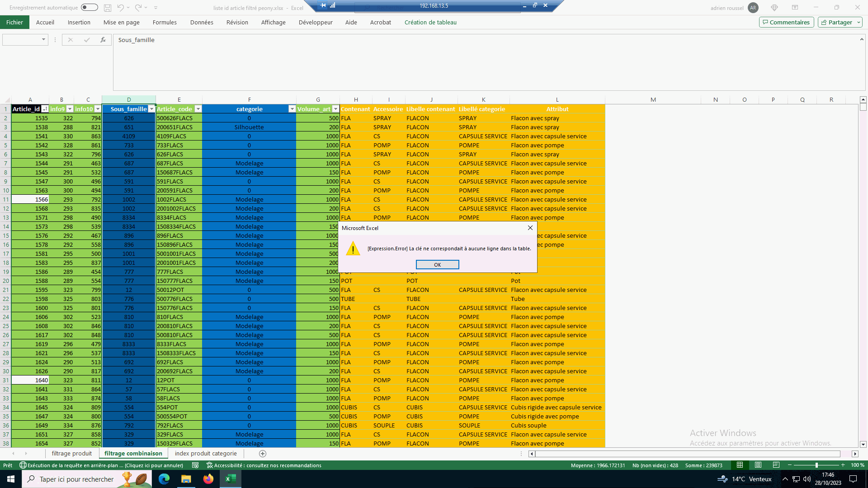
Task: Open categorie column filter dropdown
Action: pos(292,109)
